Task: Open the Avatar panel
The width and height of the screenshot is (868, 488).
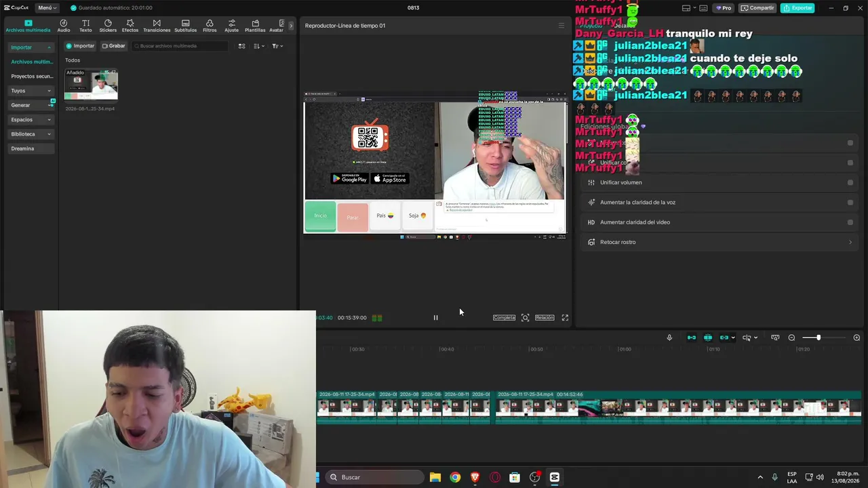Action: (x=276, y=26)
